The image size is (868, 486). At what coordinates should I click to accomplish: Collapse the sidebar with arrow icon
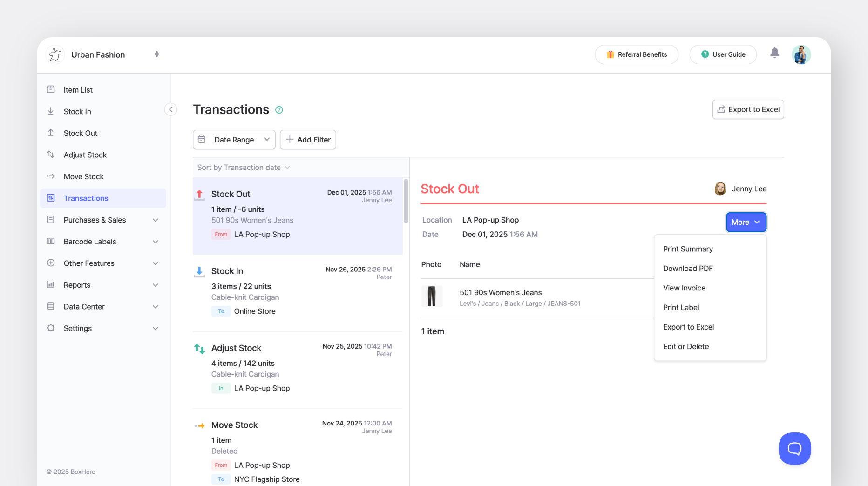(x=170, y=109)
